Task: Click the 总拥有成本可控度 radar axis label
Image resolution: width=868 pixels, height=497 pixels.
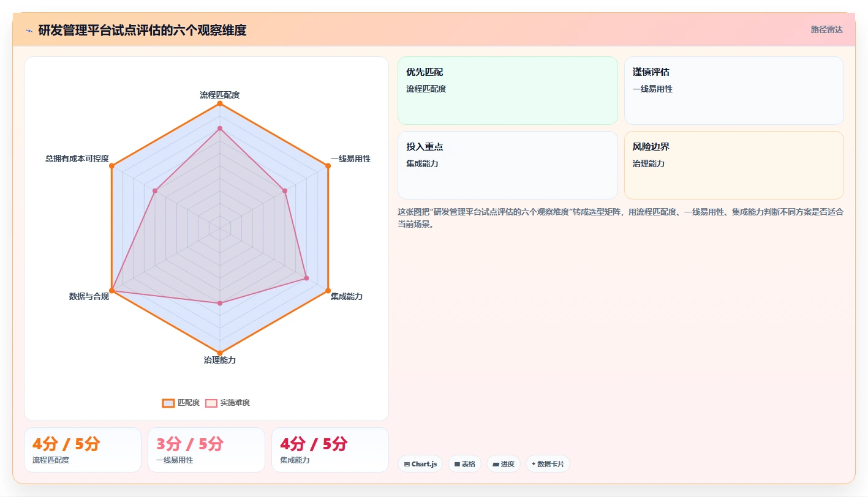Action: (x=77, y=159)
